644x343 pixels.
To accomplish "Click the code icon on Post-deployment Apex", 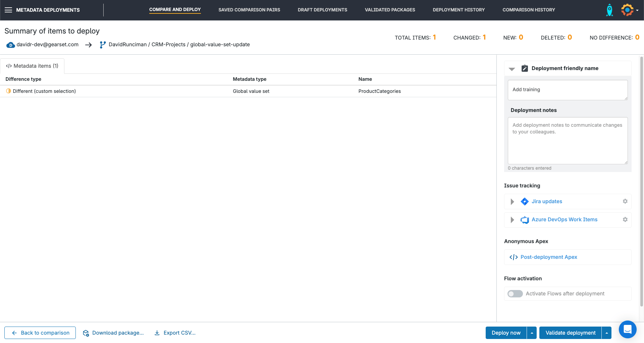I will pos(514,257).
